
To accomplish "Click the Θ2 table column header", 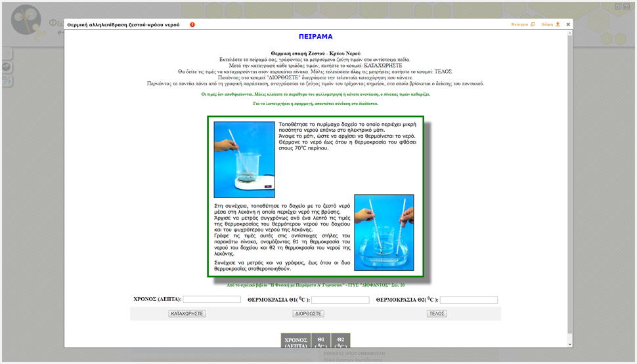I will [x=340, y=341].
